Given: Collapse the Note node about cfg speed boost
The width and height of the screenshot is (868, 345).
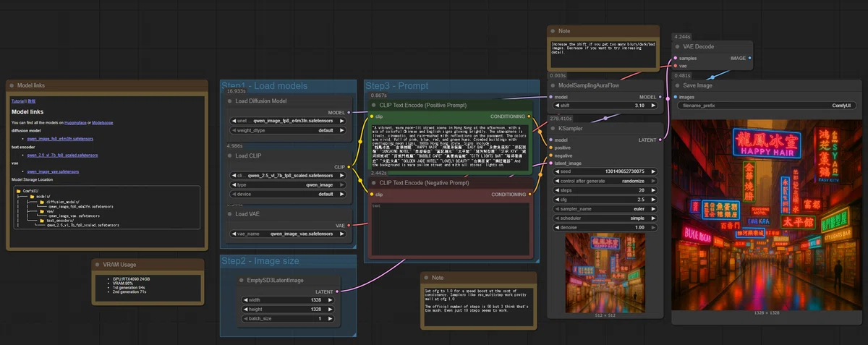Looking at the screenshot, I should (426, 278).
